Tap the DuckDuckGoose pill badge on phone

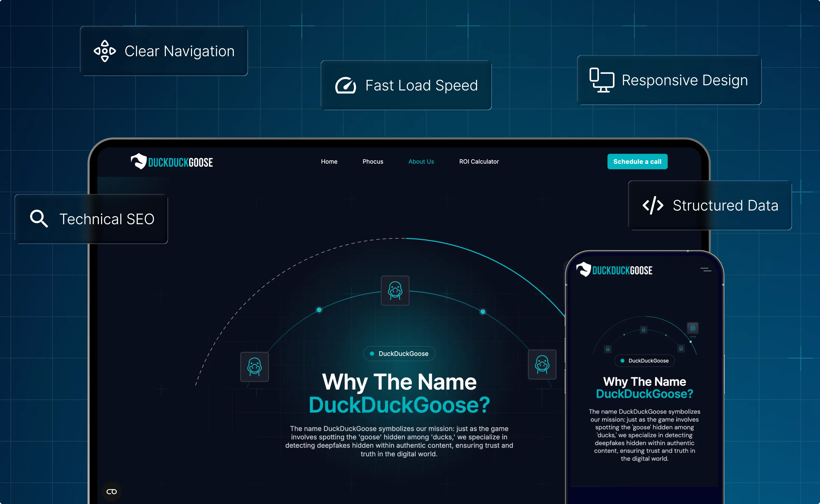pos(644,361)
